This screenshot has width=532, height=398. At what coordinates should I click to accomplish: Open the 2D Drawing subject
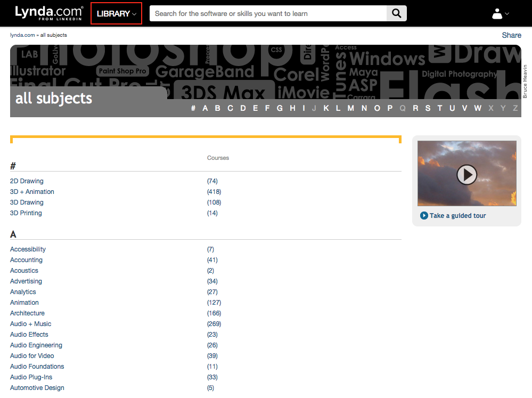point(27,181)
